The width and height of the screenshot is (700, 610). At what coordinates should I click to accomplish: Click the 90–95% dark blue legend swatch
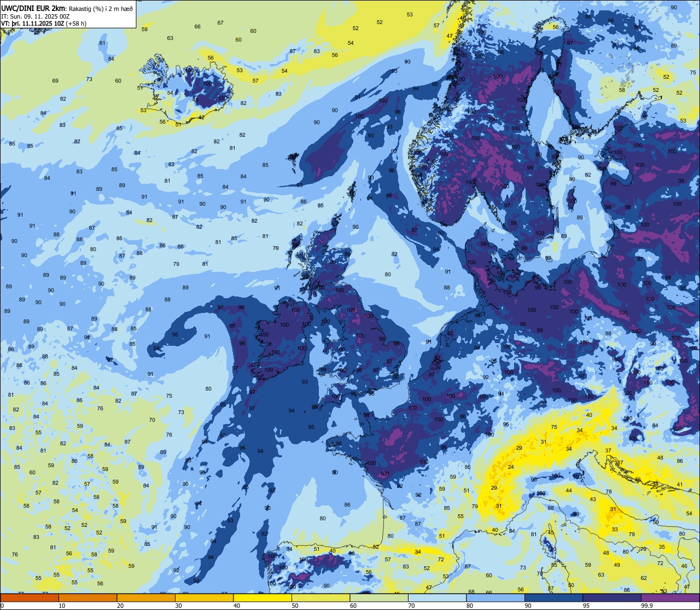click(553, 598)
